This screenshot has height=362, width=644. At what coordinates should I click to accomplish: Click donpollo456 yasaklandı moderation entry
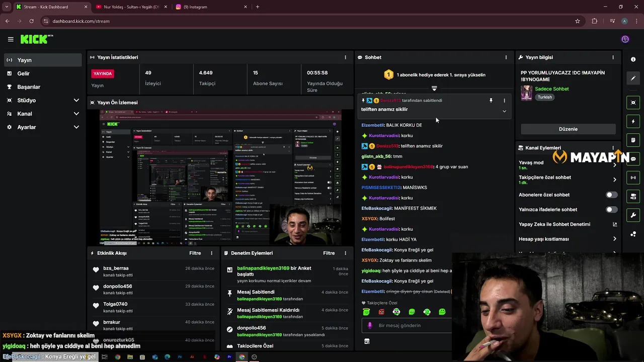[x=287, y=331]
